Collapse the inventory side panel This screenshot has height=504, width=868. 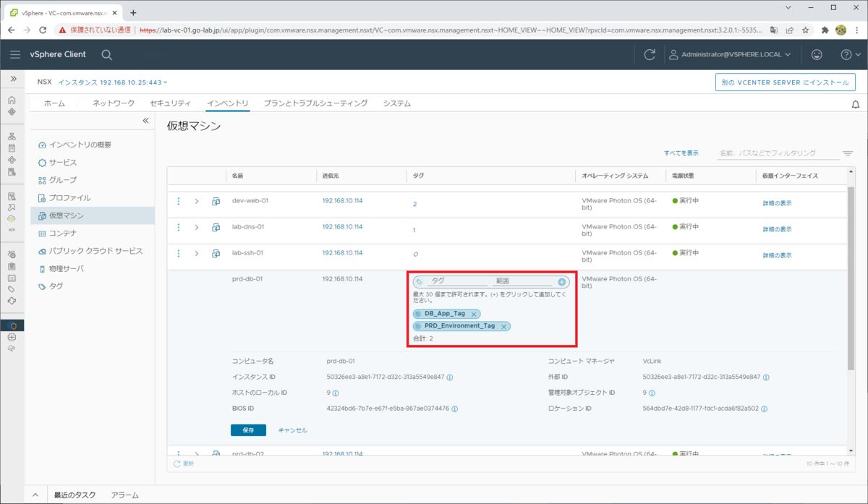tap(145, 121)
